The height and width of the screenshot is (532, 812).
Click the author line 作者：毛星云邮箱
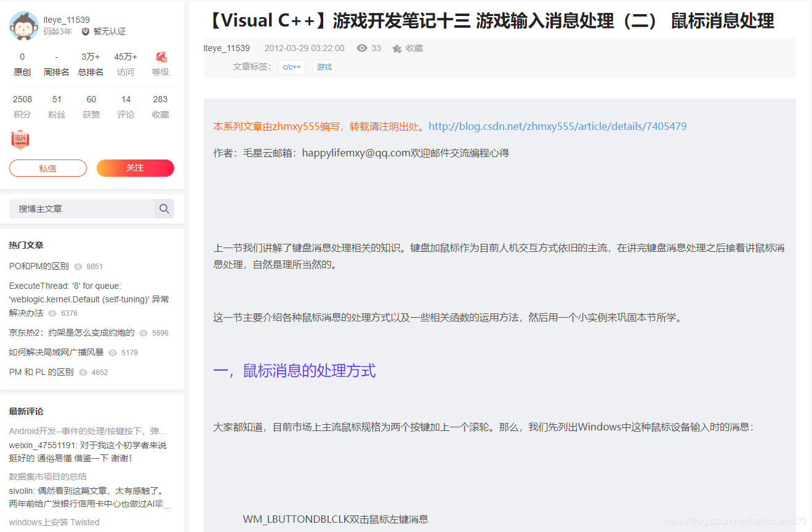coord(361,153)
